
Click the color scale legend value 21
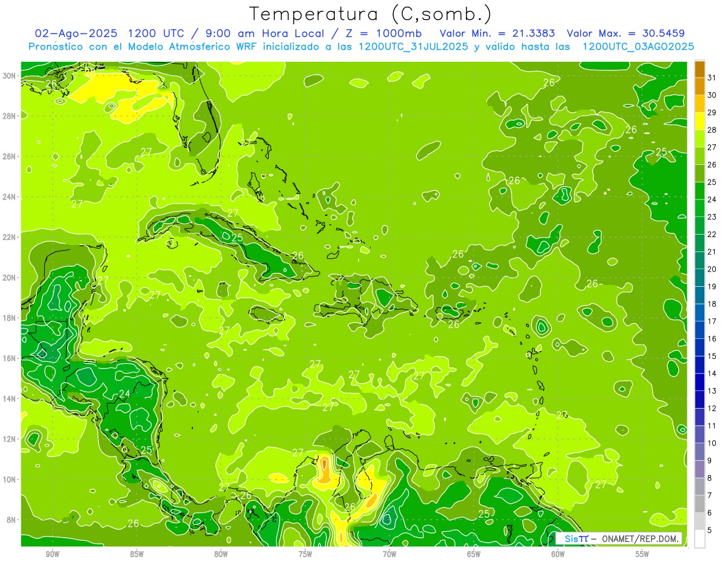pos(712,252)
